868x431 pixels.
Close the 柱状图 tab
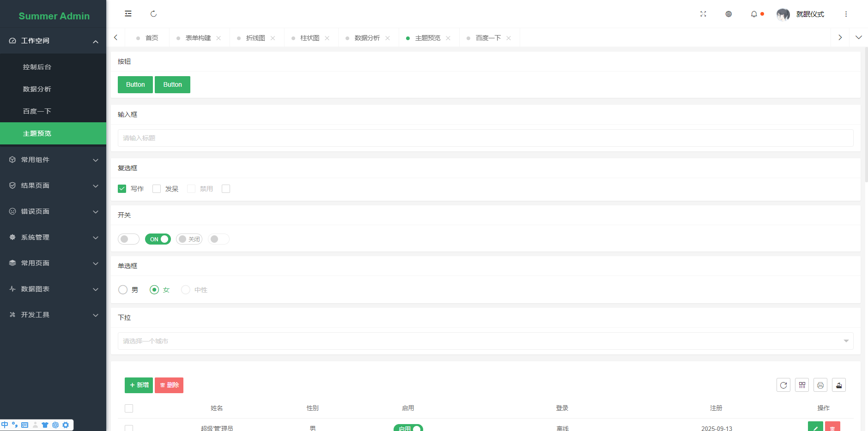[x=328, y=37]
